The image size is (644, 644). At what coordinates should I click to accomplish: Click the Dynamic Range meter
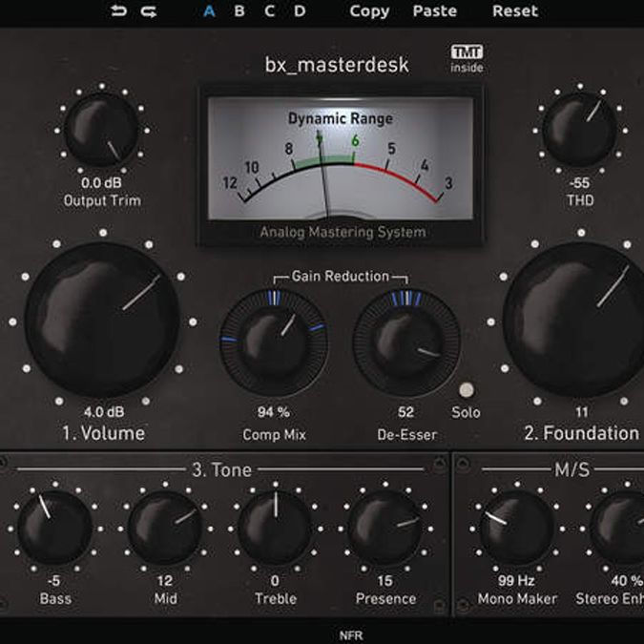tap(341, 158)
